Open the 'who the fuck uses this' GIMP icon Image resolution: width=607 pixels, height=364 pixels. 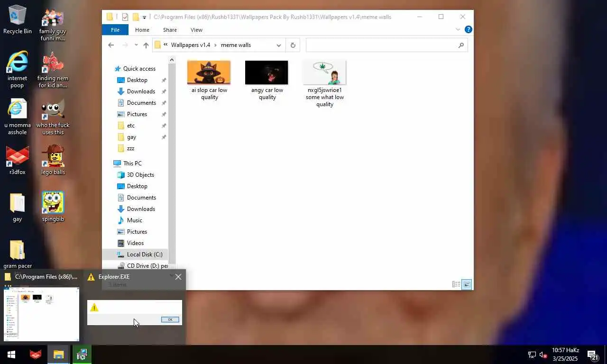53,117
